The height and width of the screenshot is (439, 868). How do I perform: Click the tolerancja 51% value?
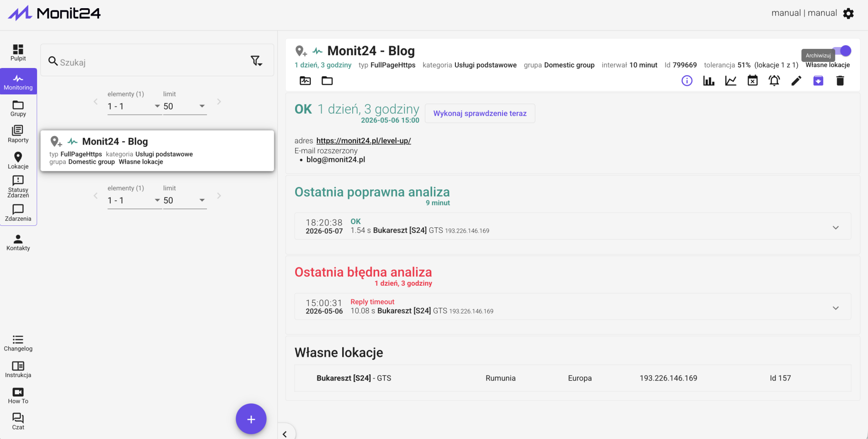(x=727, y=65)
